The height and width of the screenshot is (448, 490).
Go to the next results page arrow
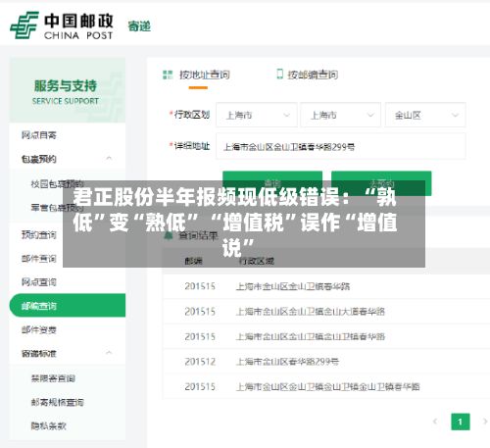(x=485, y=422)
